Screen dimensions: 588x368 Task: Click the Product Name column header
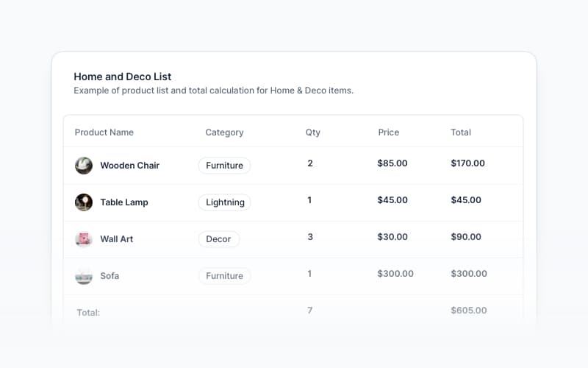tap(104, 132)
